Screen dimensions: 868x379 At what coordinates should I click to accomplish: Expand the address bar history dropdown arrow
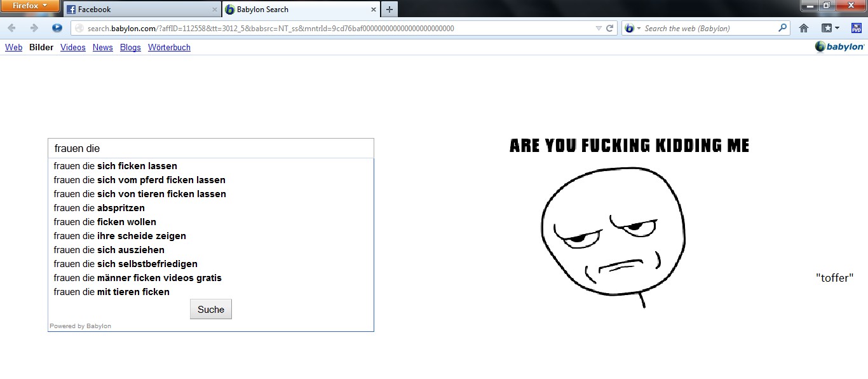click(598, 28)
